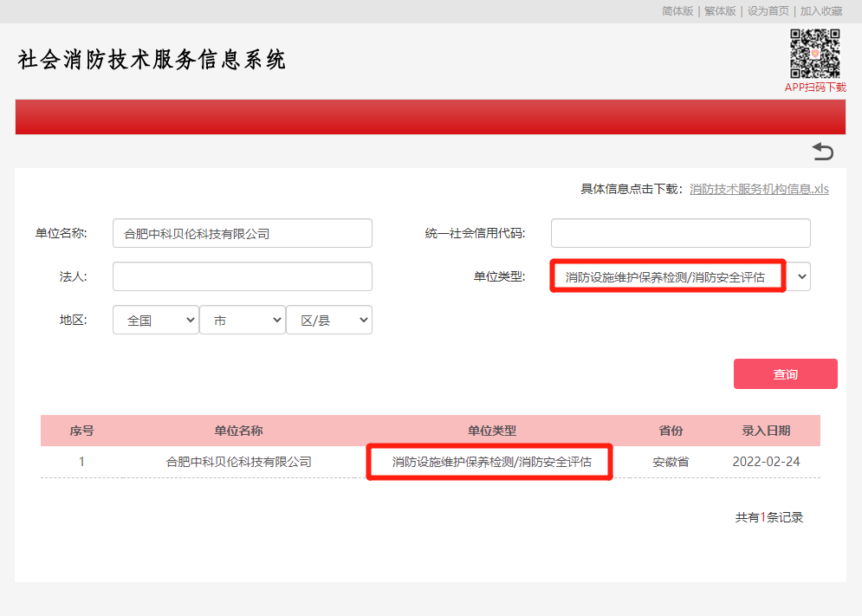Click the 省份 column header
This screenshot has width=862, height=616.
click(x=671, y=431)
